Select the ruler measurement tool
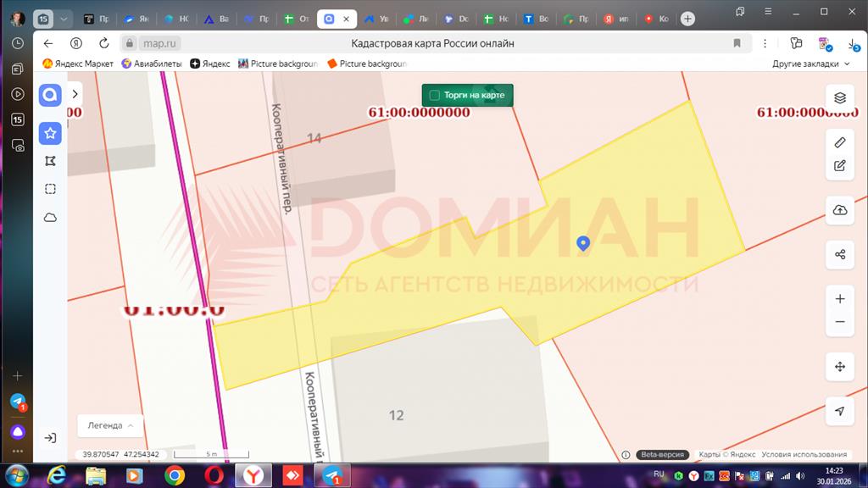The height and width of the screenshot is (488, 868). [x=839, y=142]
